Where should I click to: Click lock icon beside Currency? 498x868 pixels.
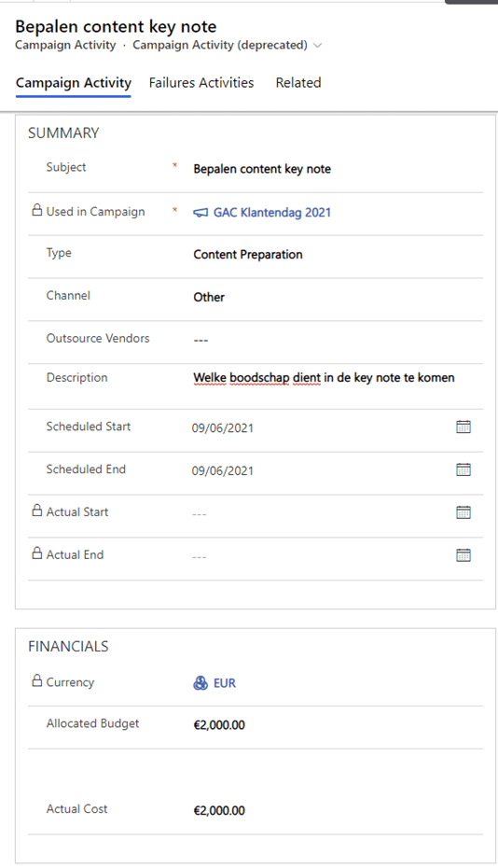point(37,680)
